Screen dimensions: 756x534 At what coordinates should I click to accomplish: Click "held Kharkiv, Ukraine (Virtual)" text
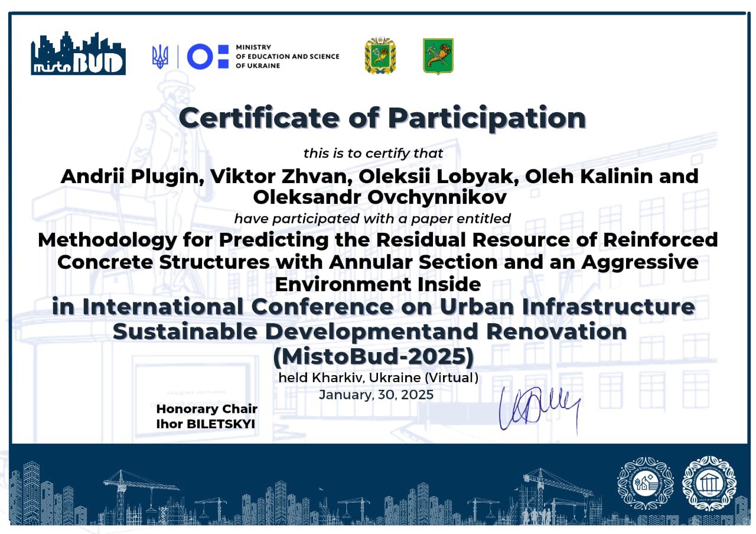tap(378, 377)
